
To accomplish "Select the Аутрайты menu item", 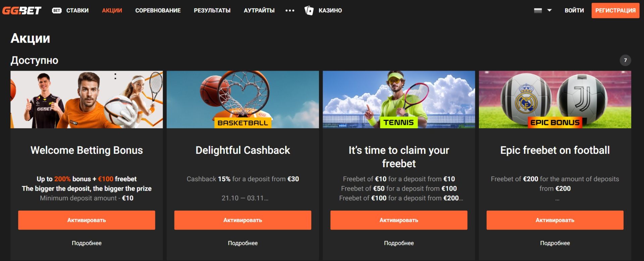I will (x=259, y=10).
